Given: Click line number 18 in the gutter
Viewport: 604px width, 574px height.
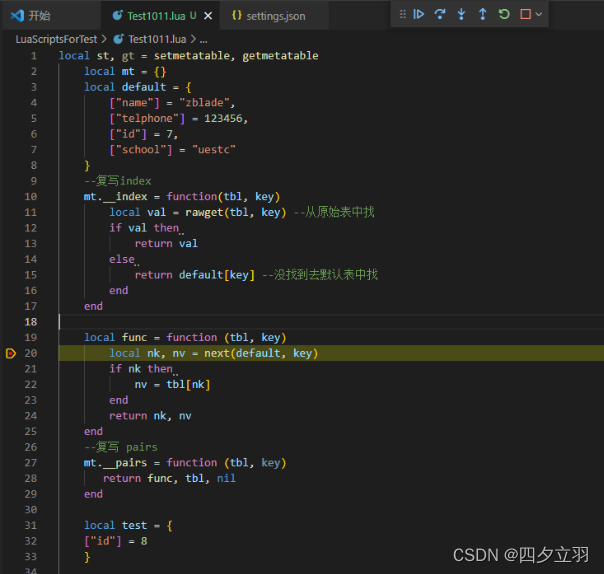Looking at the screenshot, I should (31, 322).
